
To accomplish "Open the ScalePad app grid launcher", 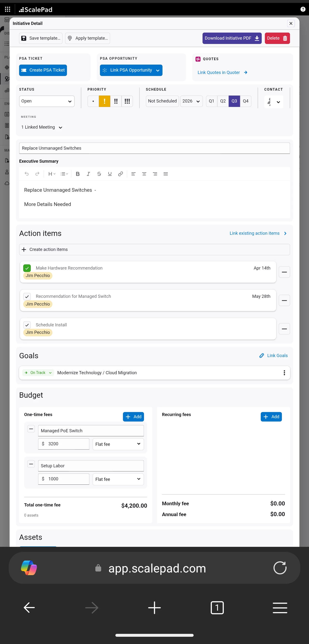I will (x=7, y=9).
